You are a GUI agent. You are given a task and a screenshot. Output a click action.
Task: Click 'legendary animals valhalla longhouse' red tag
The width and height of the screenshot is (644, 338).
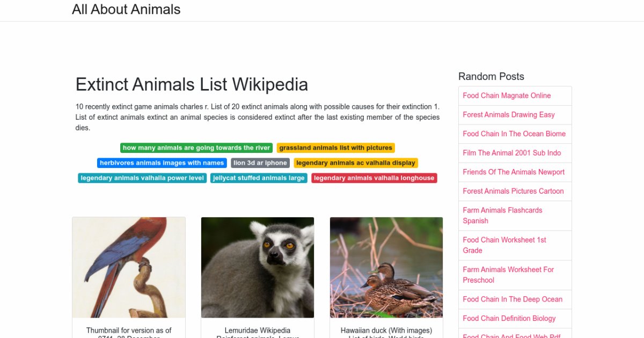point(374,178)
